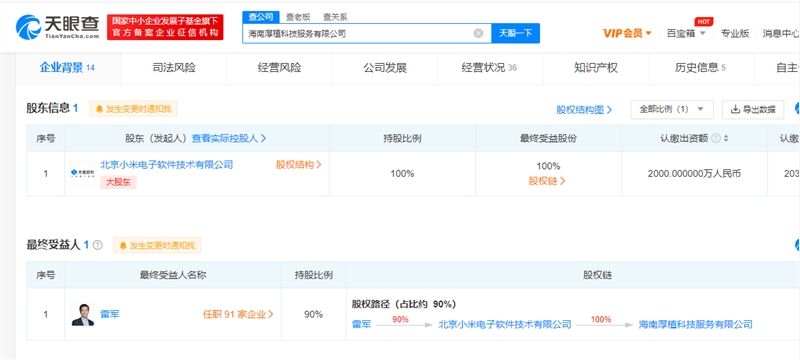
Task: Click 北京小米电子软件技术有限公司 in the equity chain
Action: (x=505, y=324)
